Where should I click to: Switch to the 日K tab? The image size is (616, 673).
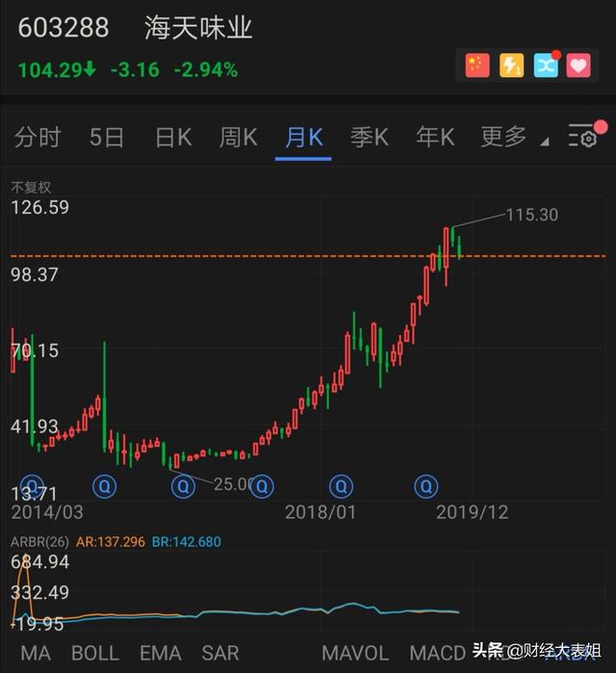[x=173, y=138]
